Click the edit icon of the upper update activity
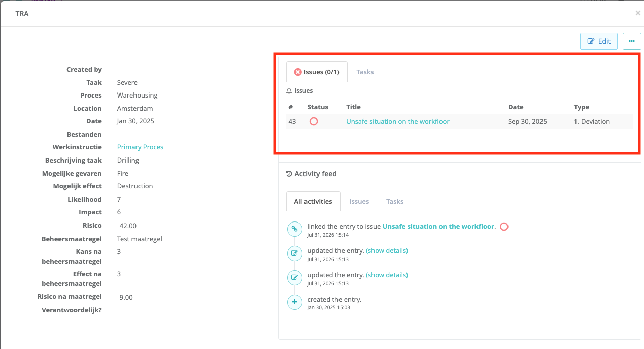The height and width of the screenshot is (349, 644). [294, 253]
